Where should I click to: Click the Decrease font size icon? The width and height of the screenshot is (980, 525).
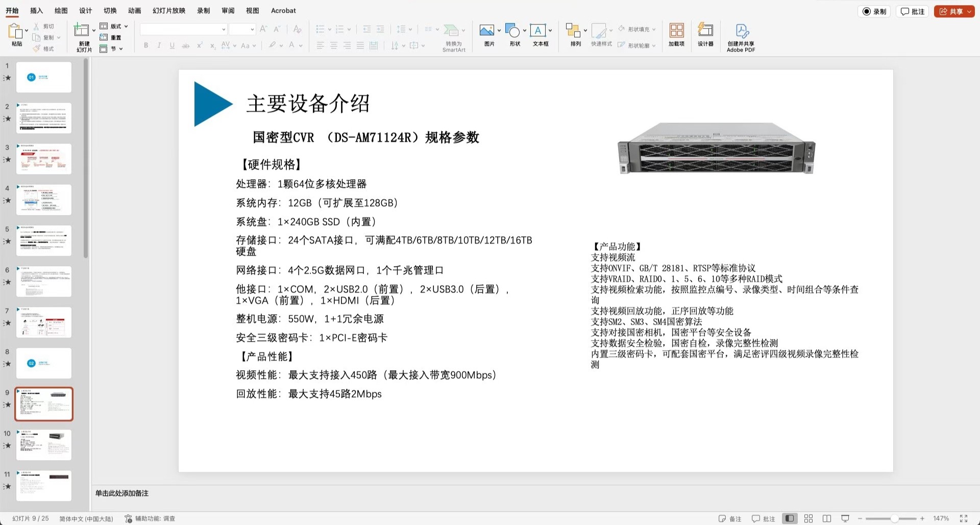click(277, 29)
